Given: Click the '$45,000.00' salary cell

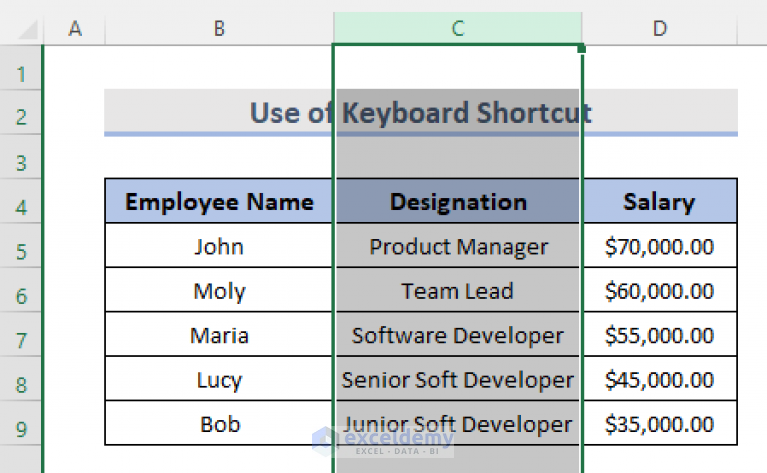Looking at the screenshot, I should (659, 379).
